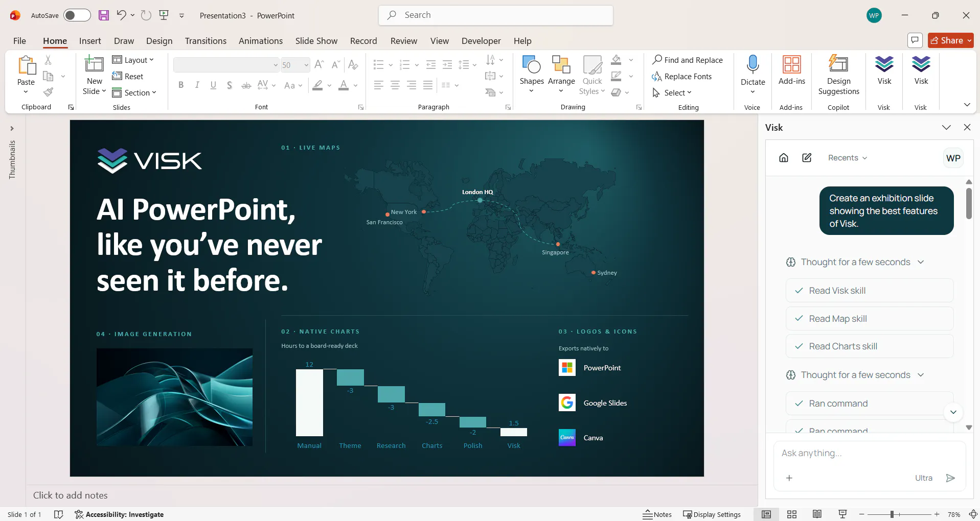Open the Add-ins store

(791, 70)
